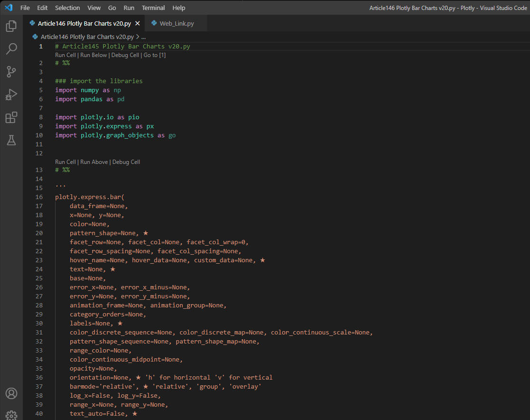Viewport: 530px width, 420px height.
Task: Click Go to [1] code lens
Action: 154,55
